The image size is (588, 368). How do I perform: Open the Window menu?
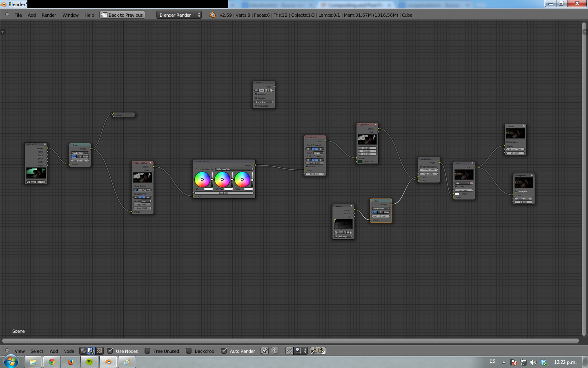[x=71, y=15]
